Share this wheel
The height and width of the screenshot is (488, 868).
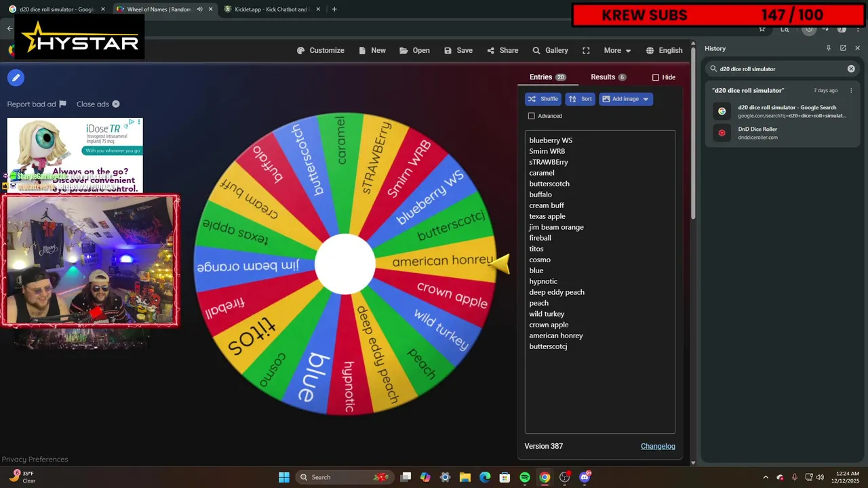pyautogui.click(x=502, y=50)
